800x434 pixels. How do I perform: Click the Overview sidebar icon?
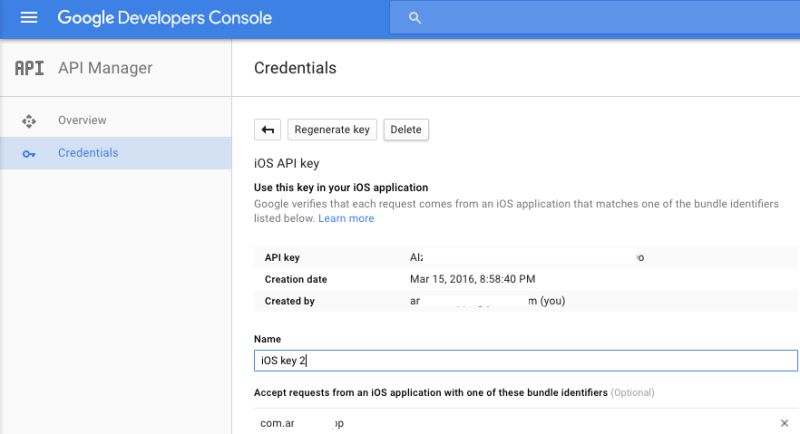click(x=29, y=121)
